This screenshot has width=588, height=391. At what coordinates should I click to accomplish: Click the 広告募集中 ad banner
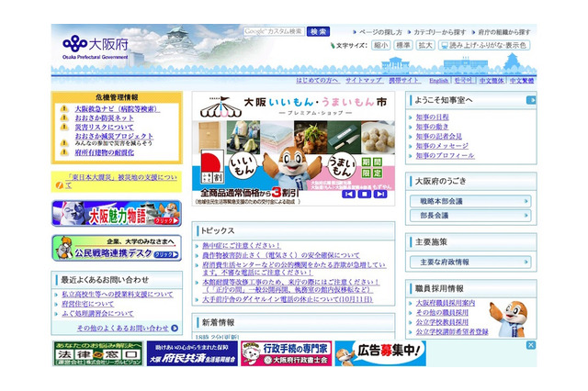[x=380, y=353]
